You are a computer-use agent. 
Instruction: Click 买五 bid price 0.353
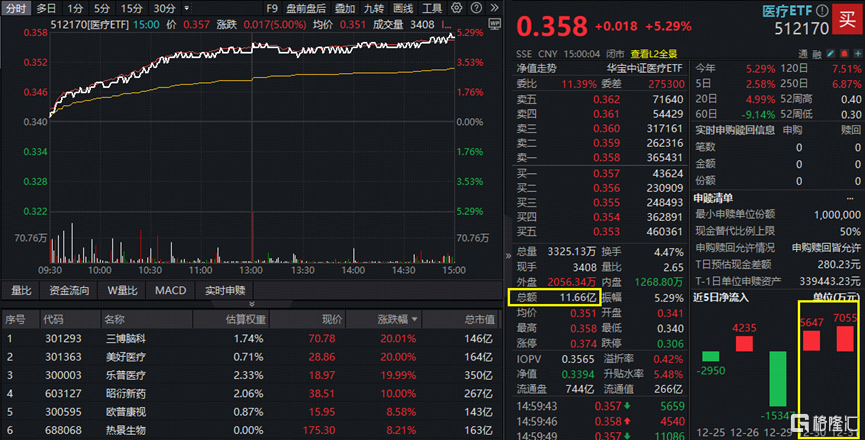[x=606, y=232]
